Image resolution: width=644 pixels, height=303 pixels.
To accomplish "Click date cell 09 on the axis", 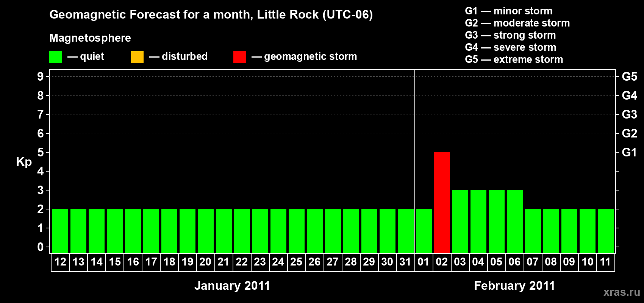I will pyautogui.click(x=569, y=262).
